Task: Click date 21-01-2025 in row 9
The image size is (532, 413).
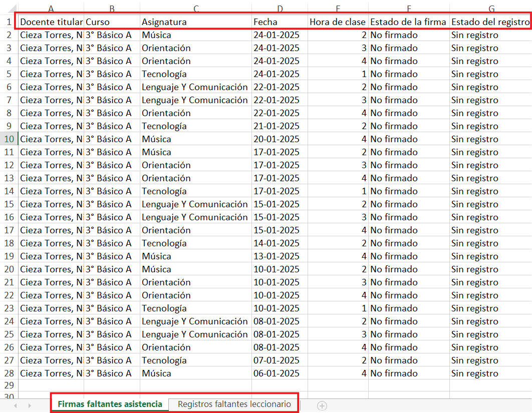Action: [x=280, y=126]
